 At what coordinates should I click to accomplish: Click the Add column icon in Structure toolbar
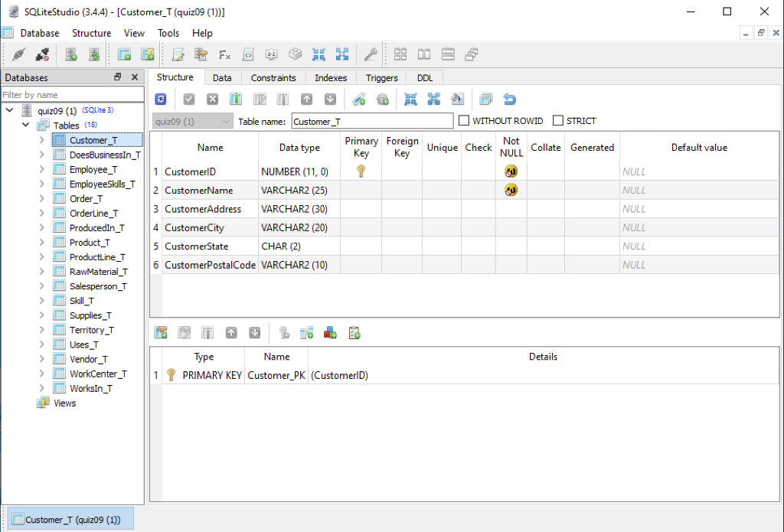(x=234, y=99)
